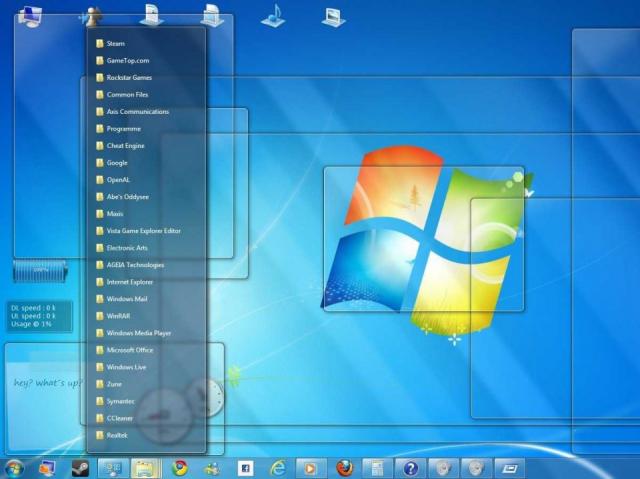Click the Windows logo picture frame
The image size is (640, 479).
[x=424, y=239]
